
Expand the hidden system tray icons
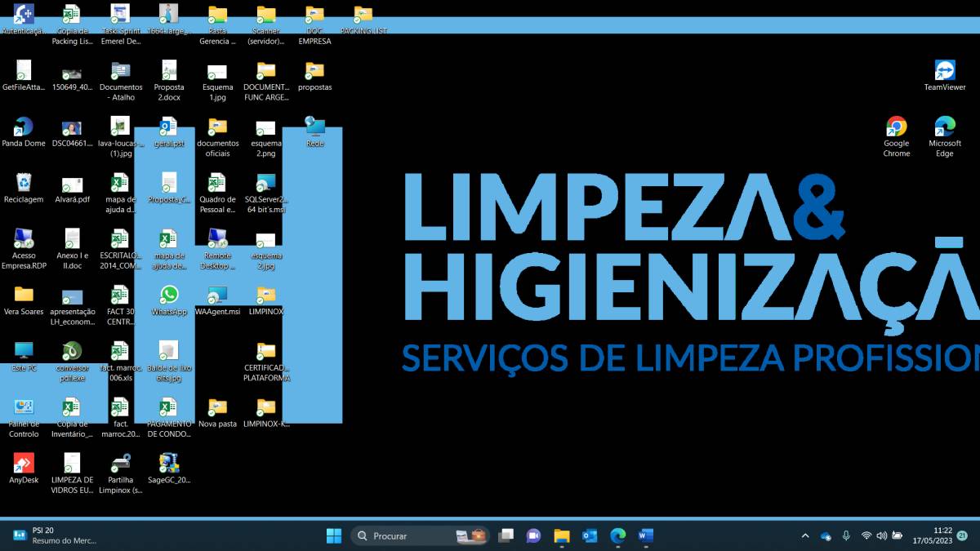805,535
